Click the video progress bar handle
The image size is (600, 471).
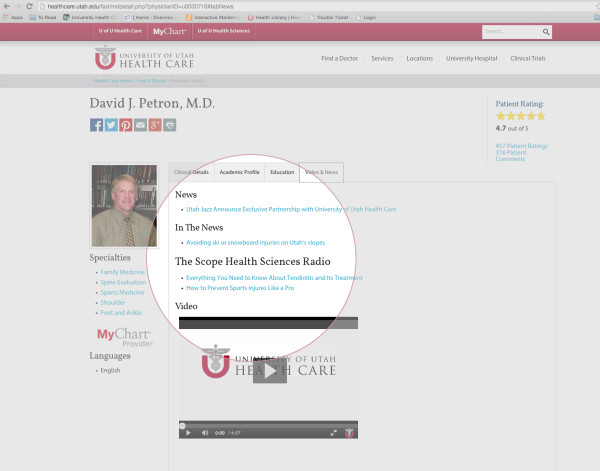(182, 425)
